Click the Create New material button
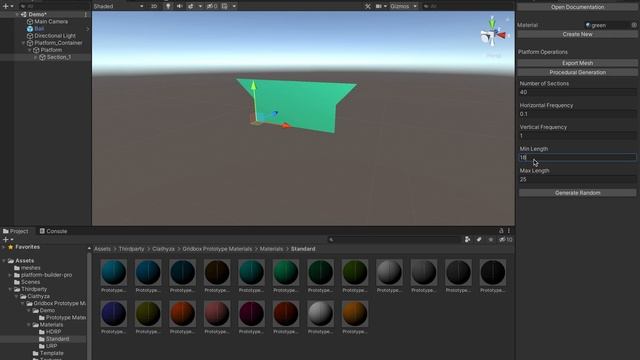 coord(577,34)
